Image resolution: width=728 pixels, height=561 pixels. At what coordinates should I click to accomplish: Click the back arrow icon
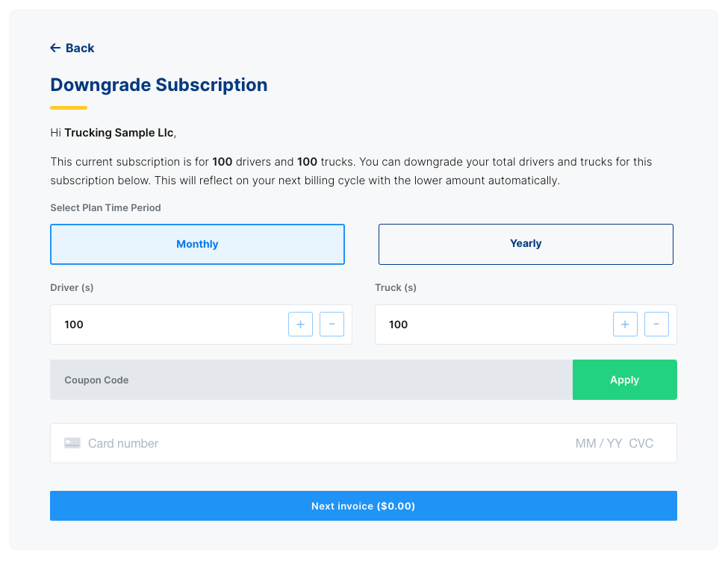(x=55, y=48)
